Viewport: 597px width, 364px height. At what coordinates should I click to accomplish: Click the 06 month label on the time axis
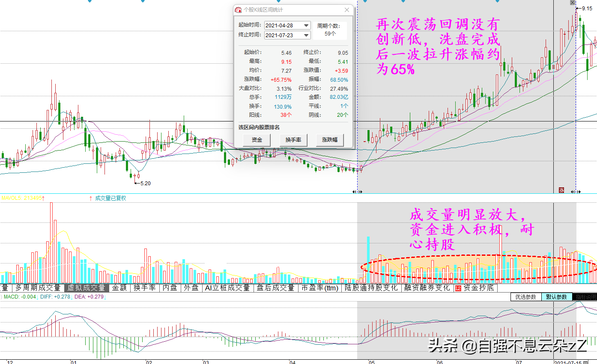pos(440,362)
